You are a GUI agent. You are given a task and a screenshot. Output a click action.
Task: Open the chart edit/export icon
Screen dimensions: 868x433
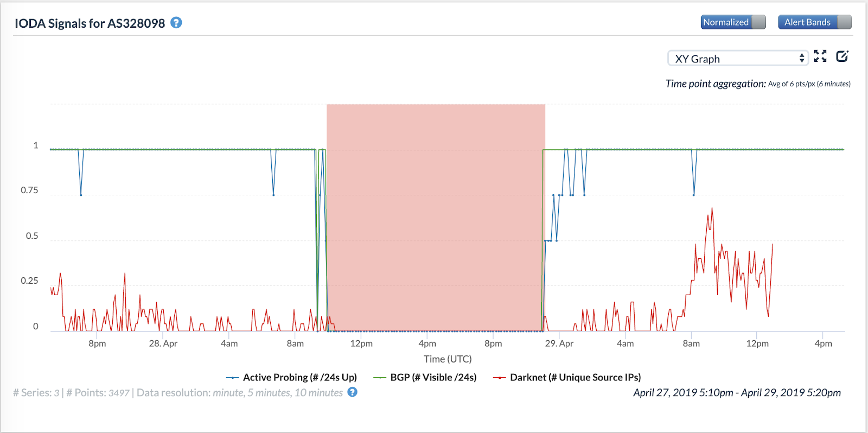tap(842, 56)
